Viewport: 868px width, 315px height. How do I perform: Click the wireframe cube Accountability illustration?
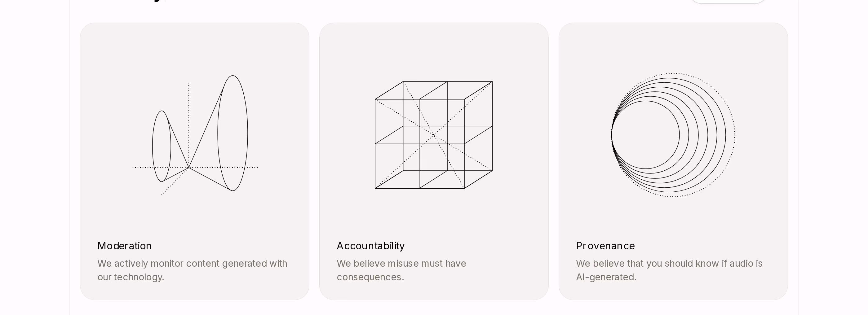434,135
